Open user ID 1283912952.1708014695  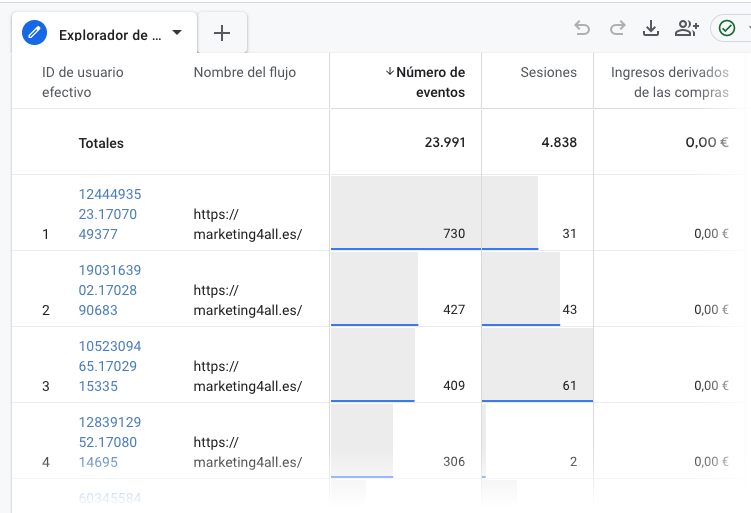(110, 442)
